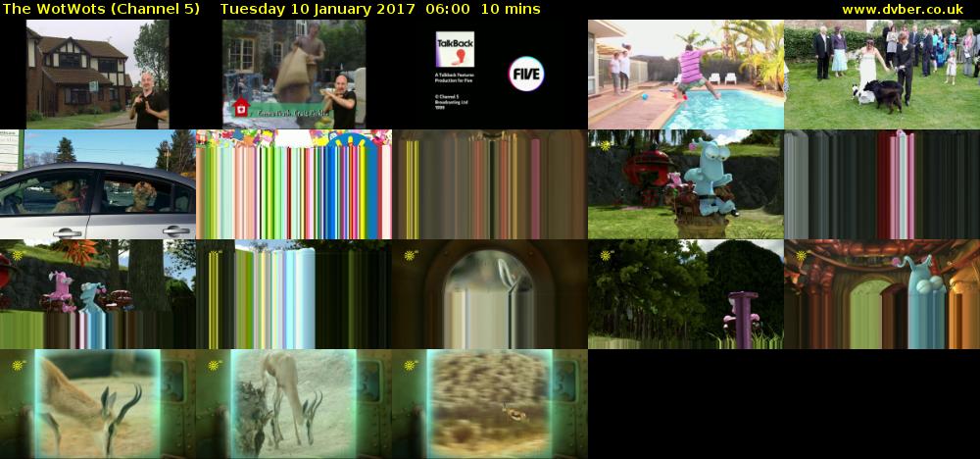Open thumbnail with pale blue and green stripes
This screenshot has width=980, height=459.
click(294, 294)
